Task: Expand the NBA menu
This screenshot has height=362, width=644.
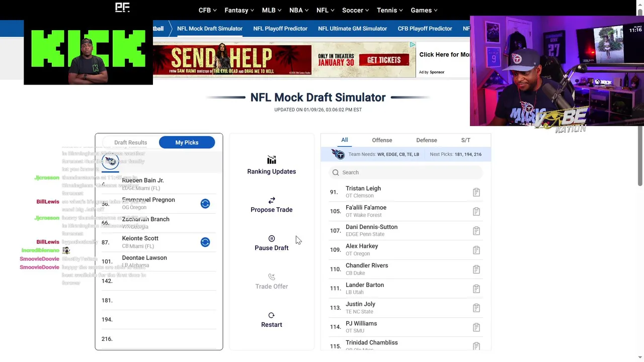Action: [299, 10]
